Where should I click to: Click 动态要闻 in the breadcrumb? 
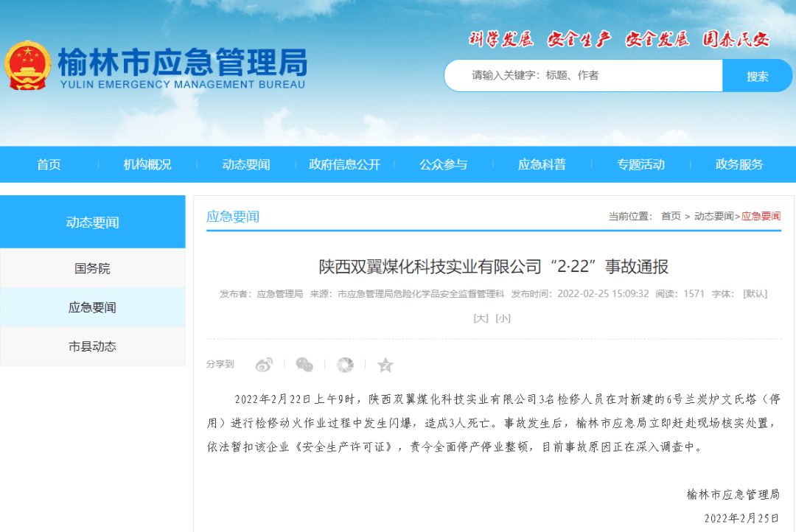click(713, 216)
